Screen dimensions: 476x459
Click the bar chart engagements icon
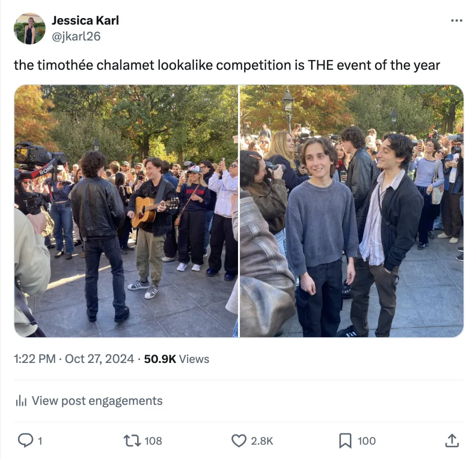21,401
